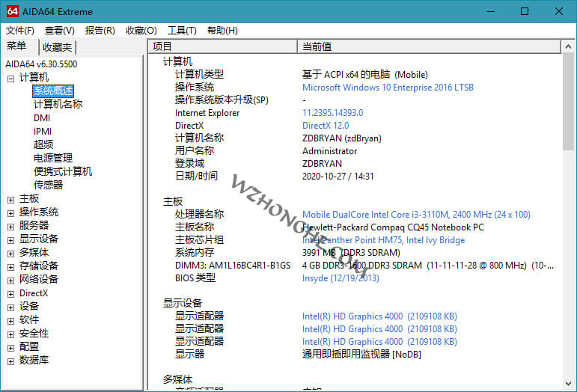Viewport: 577px width, 392px height.
Task: Open the Insyde BIOS link
Action: pyautogui.click(x=340, y=278)
